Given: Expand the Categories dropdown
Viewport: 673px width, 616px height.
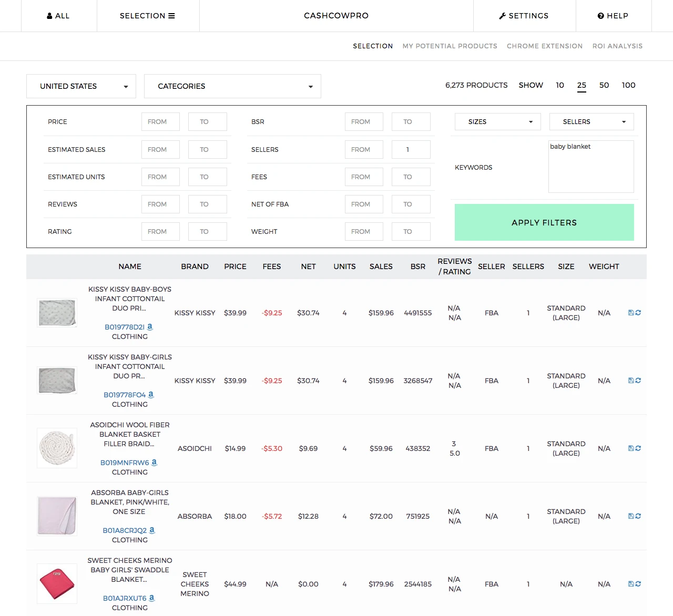Looking at the screenshot, I should coord(232,86).
